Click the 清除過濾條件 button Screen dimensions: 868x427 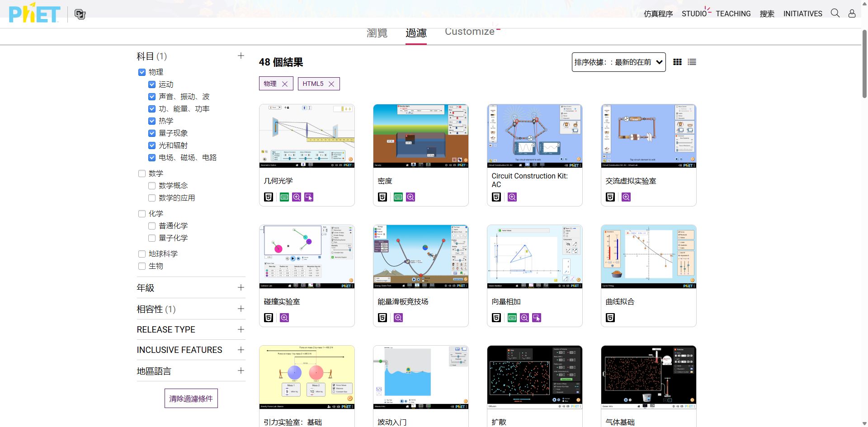click(191, 399)
